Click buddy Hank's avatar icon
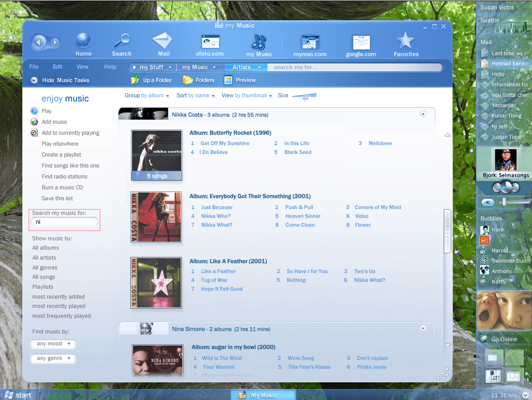 coord(485,230)
